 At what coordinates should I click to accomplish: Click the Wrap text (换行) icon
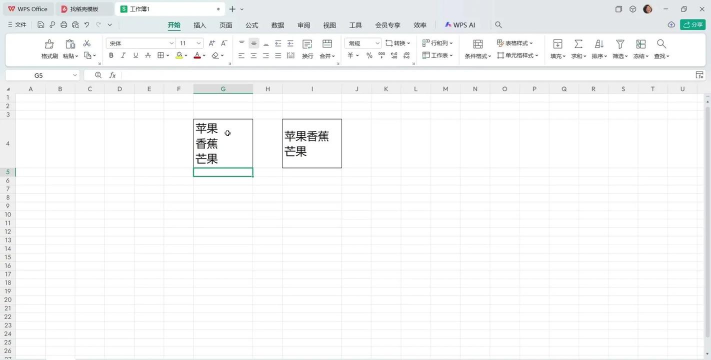[307, 44]
